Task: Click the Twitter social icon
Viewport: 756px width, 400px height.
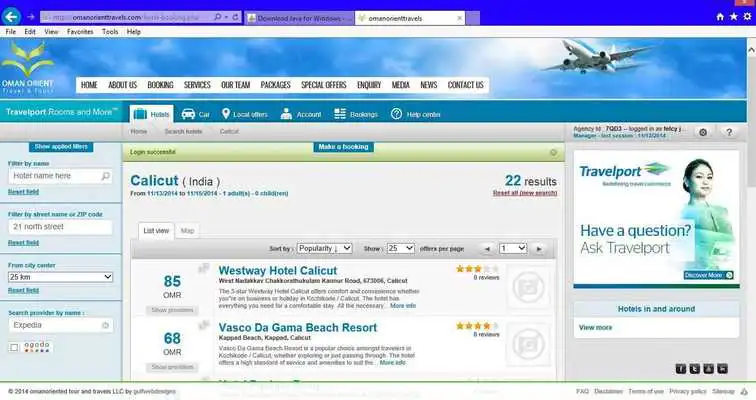Action: [694, 369]
